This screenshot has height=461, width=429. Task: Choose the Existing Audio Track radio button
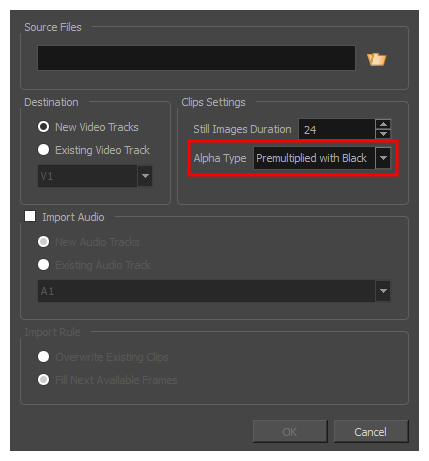tap(43, 265)
